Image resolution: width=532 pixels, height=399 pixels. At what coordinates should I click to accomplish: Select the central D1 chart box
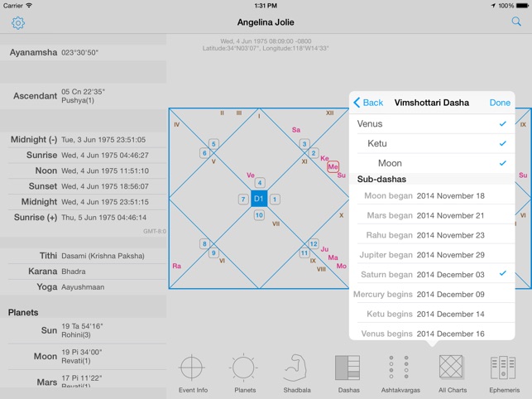[x=259, y=199]
